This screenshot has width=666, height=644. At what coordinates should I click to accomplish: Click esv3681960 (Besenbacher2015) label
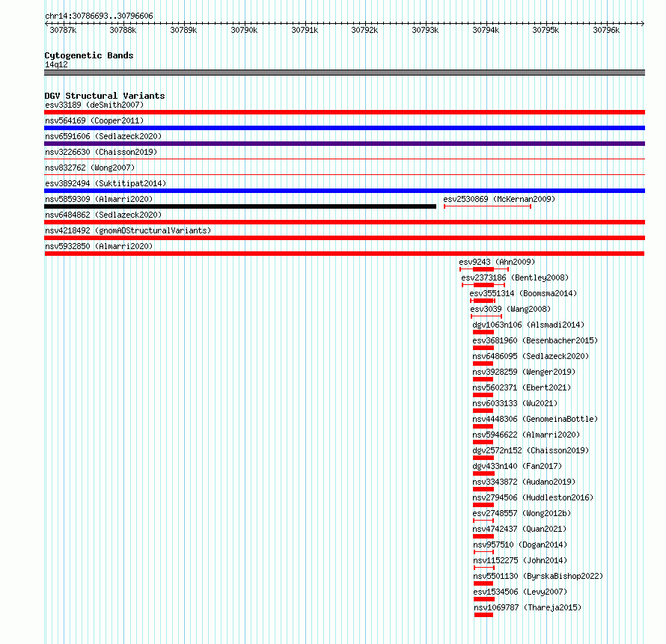(535, 340)
